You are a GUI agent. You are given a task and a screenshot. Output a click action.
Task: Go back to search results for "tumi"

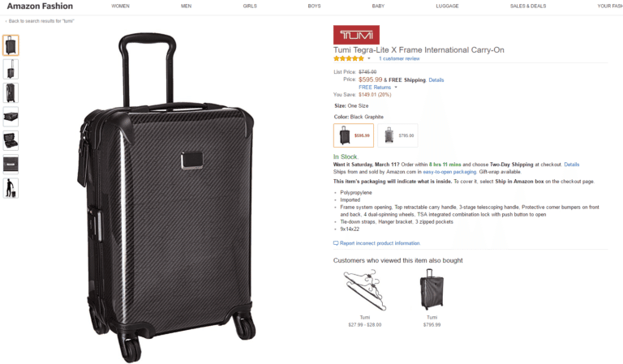41,20
